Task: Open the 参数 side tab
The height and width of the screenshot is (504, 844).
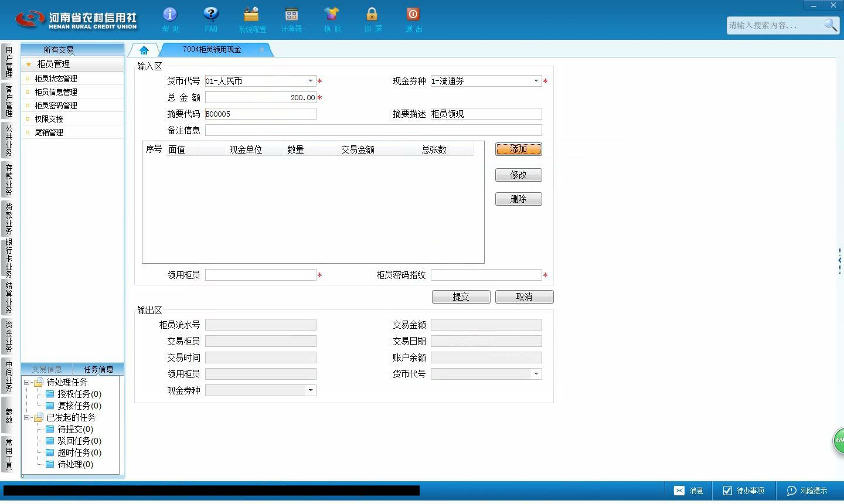Action: coord(8,416)
